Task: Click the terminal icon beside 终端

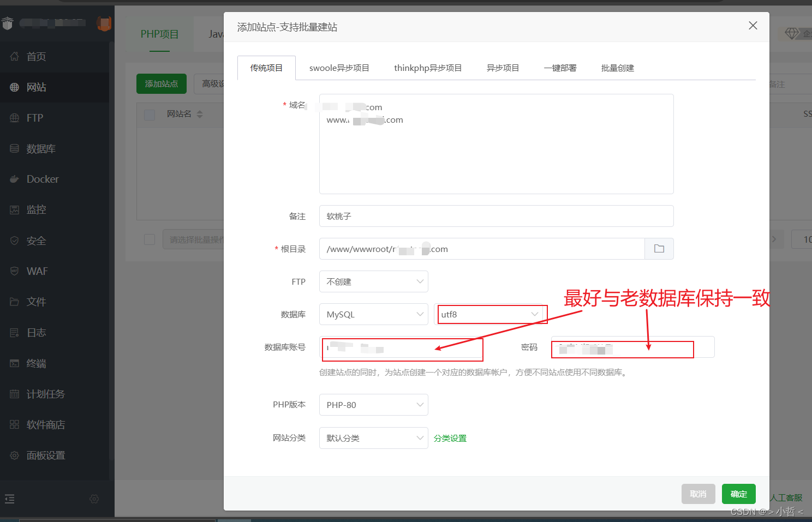Action: 15,363
